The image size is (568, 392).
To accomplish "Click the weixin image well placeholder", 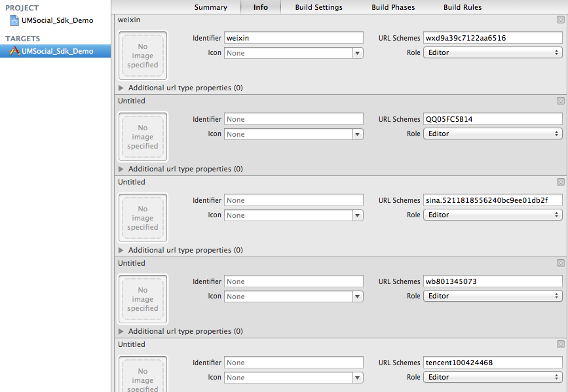I will [143, 56].
